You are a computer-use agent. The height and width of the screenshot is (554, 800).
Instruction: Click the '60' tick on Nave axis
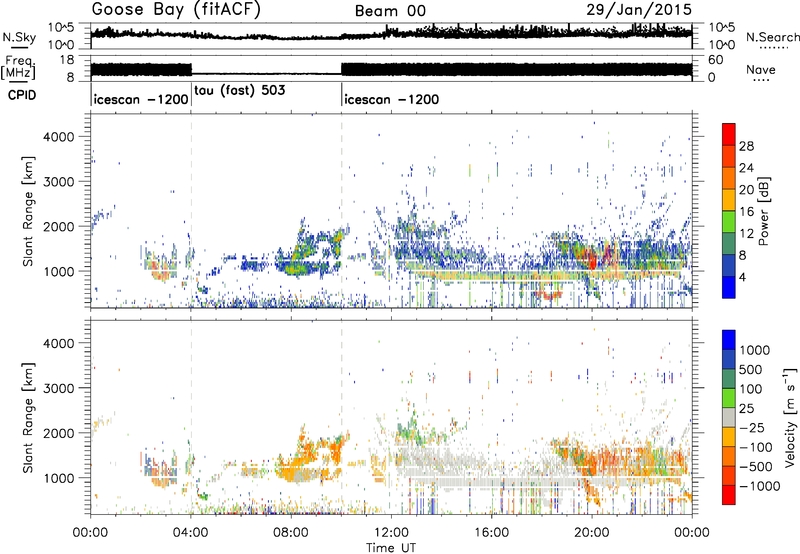[715, 60]
